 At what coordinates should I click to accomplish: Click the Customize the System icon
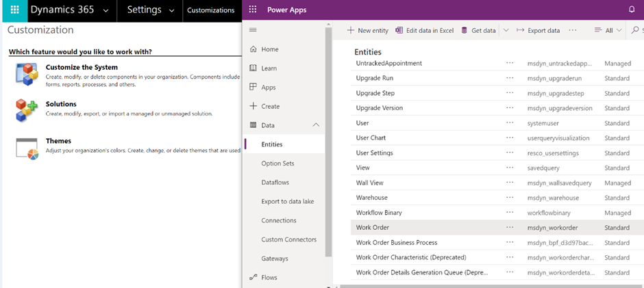pos(27,75)
